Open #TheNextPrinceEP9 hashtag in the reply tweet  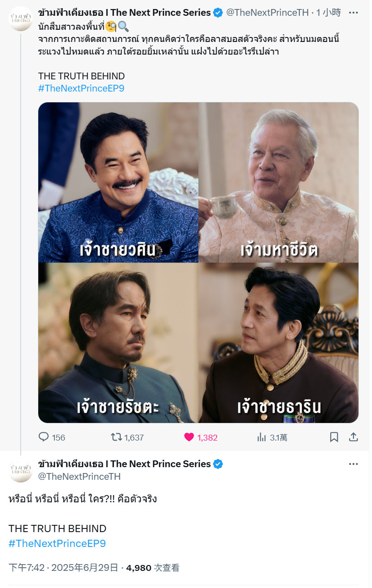57,543
